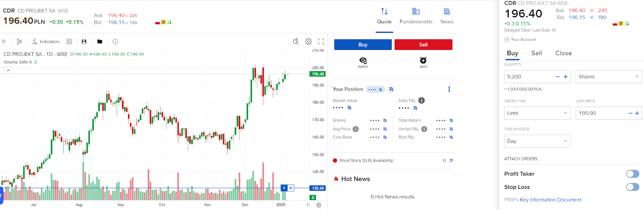
Task: Select the Buy tab in order ticket
Action: coord(512,54)
